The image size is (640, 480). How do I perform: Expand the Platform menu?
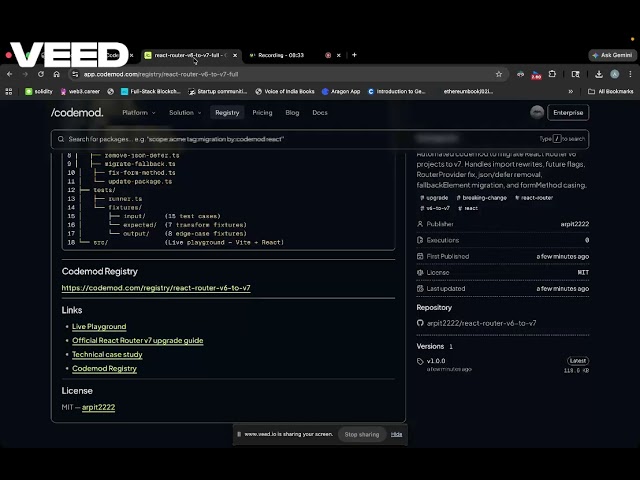click(139, 113)
